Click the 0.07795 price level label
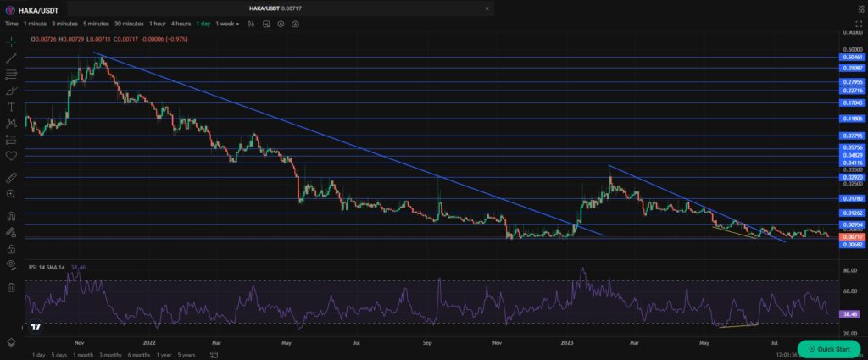The height and width of the screenshot is (360, 868). pyautogui.click(x=852, y=136)
